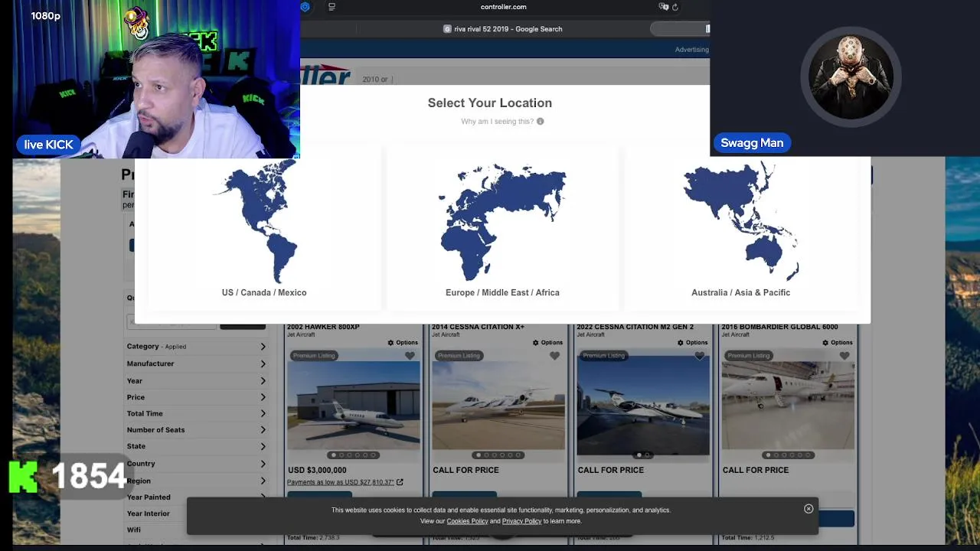The width and height of the screenshot is (980, 551).
Task: Close the cookie notice banner
Action: pos(808,509)
